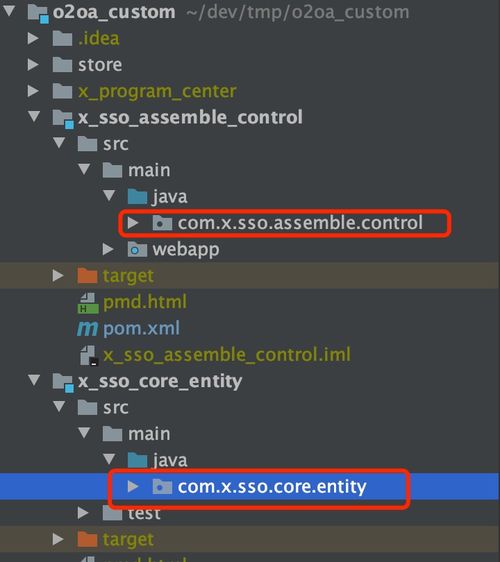The width and height of the screenshot is (500, 562).
Task: Collapse the x_sso_assemble_control module arrow
Action: coord(34,116)
